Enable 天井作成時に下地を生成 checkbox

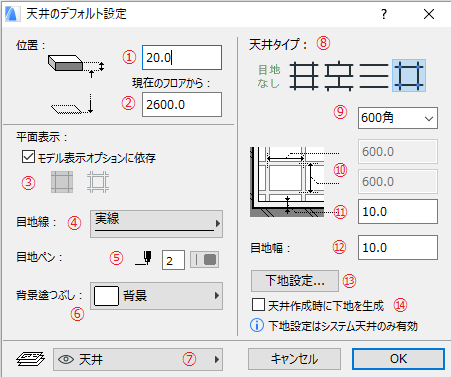[x=258, y=305]
